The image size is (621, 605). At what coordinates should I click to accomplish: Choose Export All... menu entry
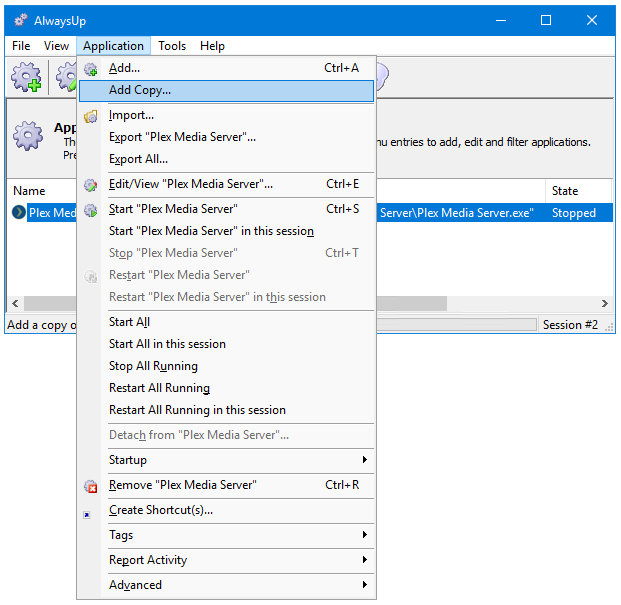(x=227, y=159)
